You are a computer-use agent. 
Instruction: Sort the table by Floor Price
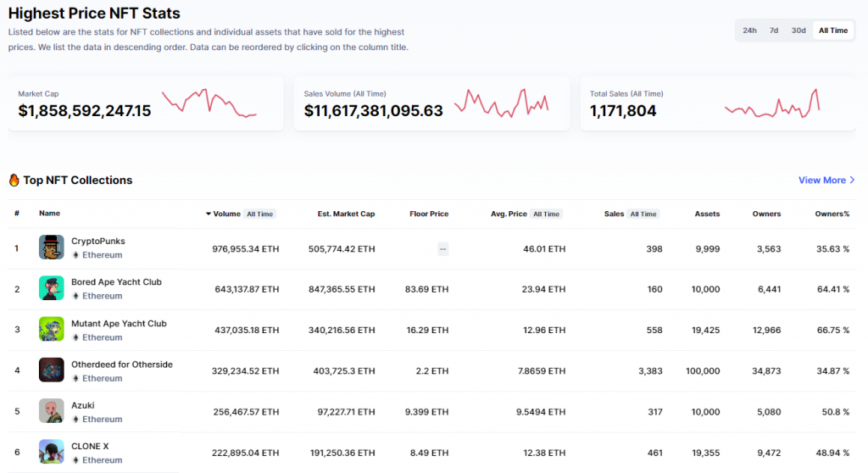(x=428, y=214)
